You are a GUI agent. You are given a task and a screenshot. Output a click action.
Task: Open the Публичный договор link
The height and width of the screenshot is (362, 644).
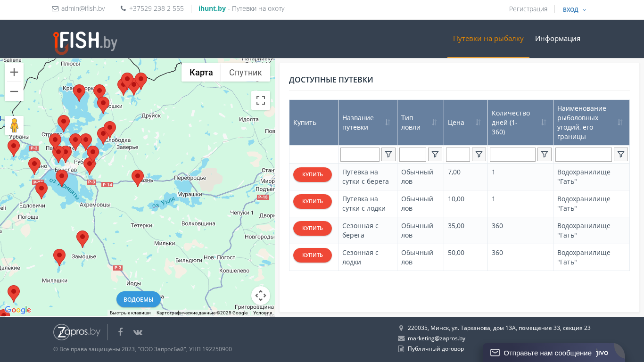[x=436, y=349]
